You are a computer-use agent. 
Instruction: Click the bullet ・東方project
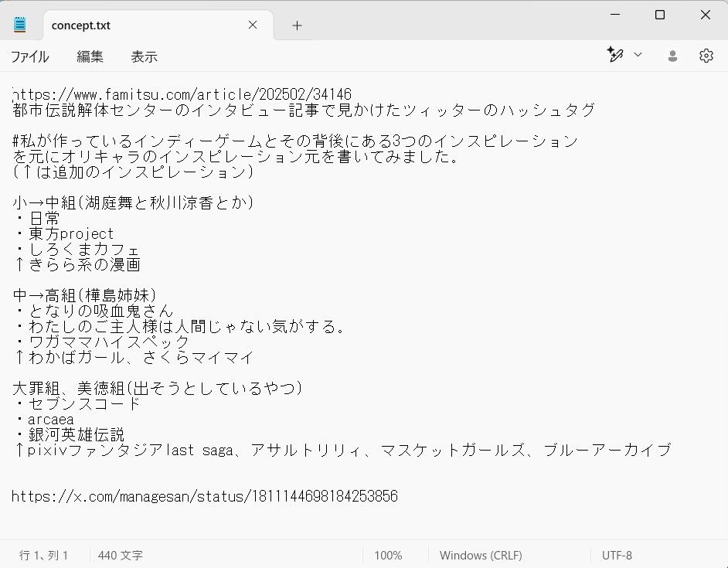click(x=63, y=233)
